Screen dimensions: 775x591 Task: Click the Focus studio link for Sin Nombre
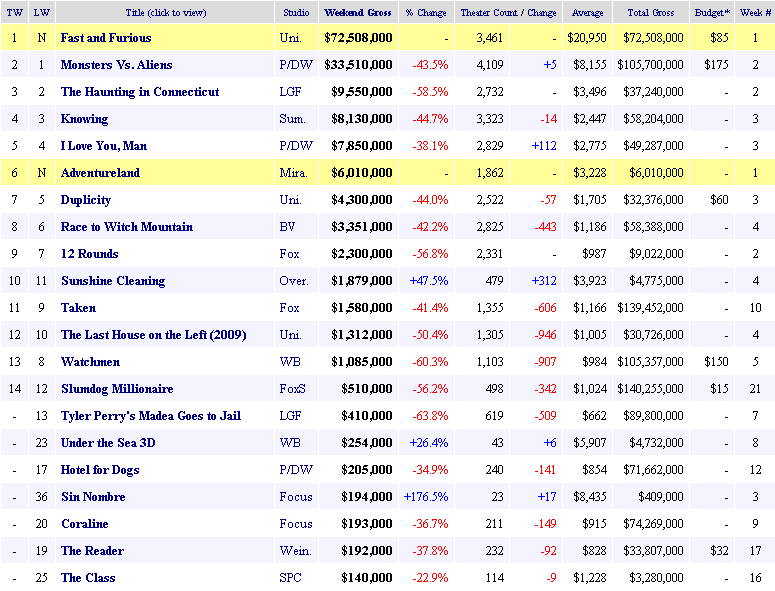[296, 497]
